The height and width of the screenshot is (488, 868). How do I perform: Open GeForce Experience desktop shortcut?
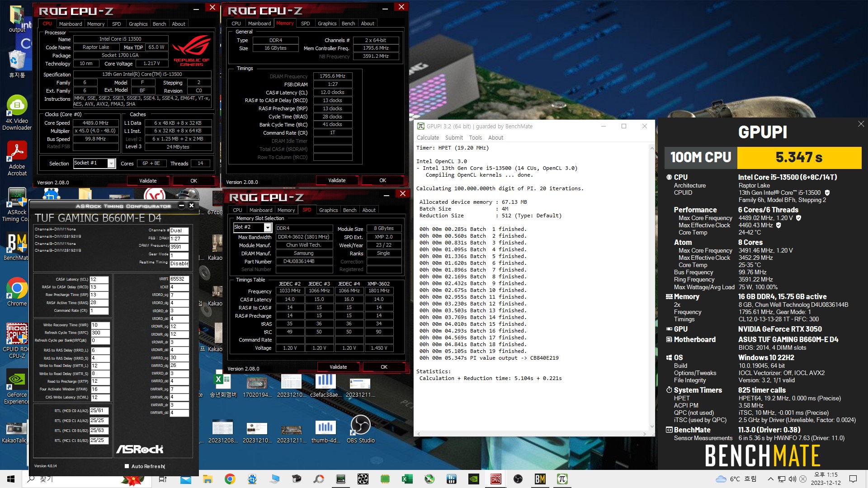[17, 386]
